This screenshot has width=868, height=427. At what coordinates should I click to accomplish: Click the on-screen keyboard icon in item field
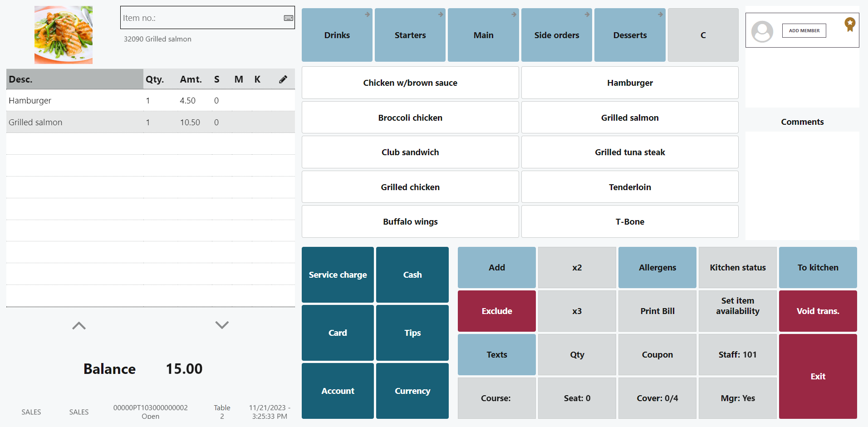289,18
